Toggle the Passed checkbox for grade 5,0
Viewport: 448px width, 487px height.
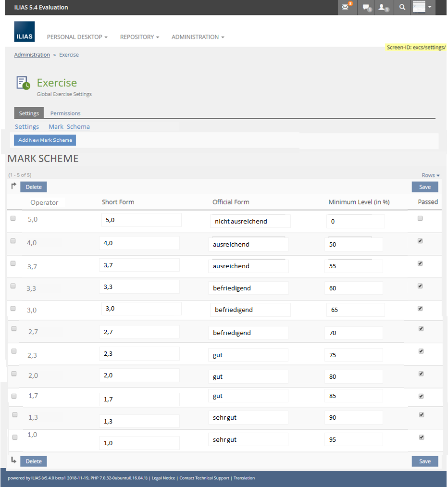[420, 218]
